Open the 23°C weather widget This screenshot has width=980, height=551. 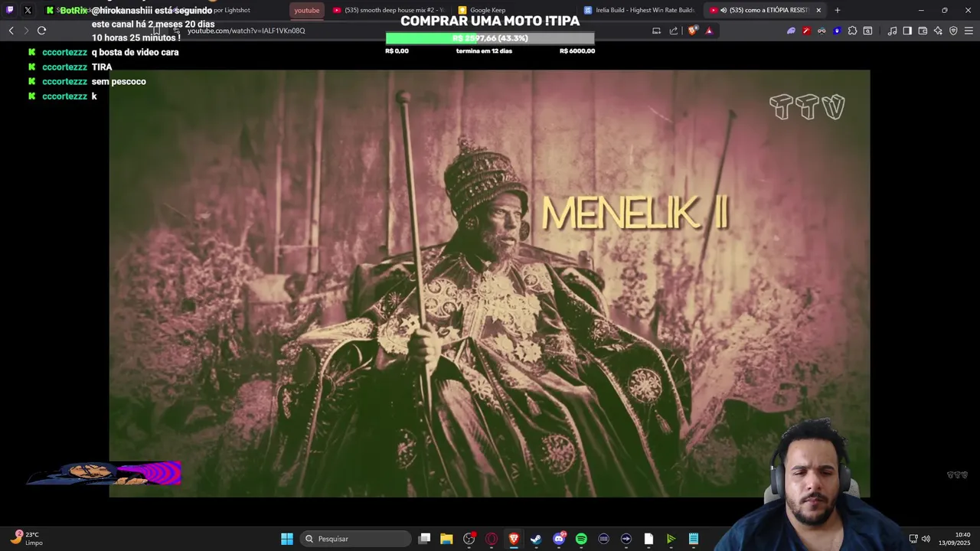[26, 539]
